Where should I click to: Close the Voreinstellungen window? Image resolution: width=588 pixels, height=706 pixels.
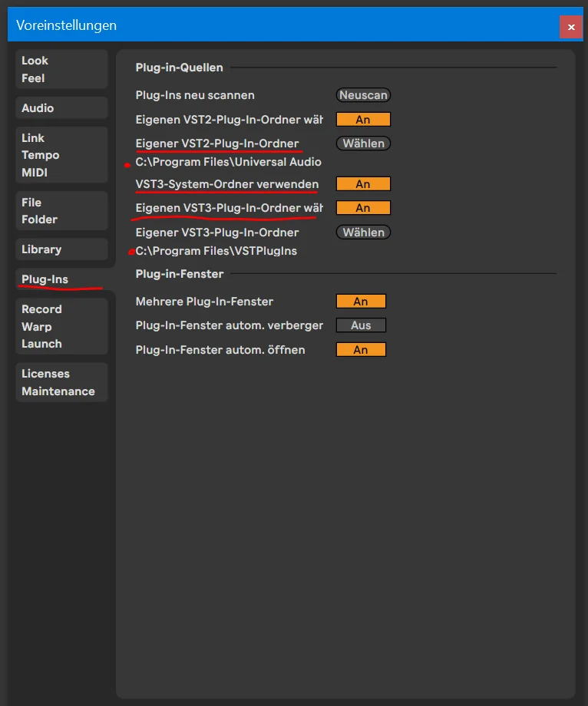coord(571,27)
